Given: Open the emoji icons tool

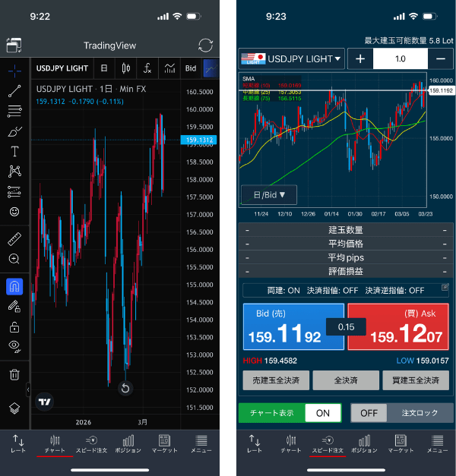Looking at the screenshot, I should pos(14,212).
